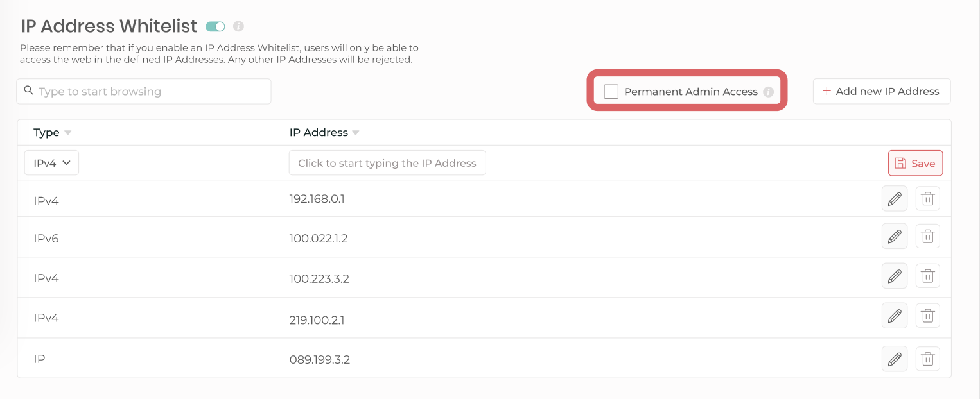Viewport: 980px width, 399px height.
Task: Delete the 100.022.1.2 row
Action: [x=927, y=237]
